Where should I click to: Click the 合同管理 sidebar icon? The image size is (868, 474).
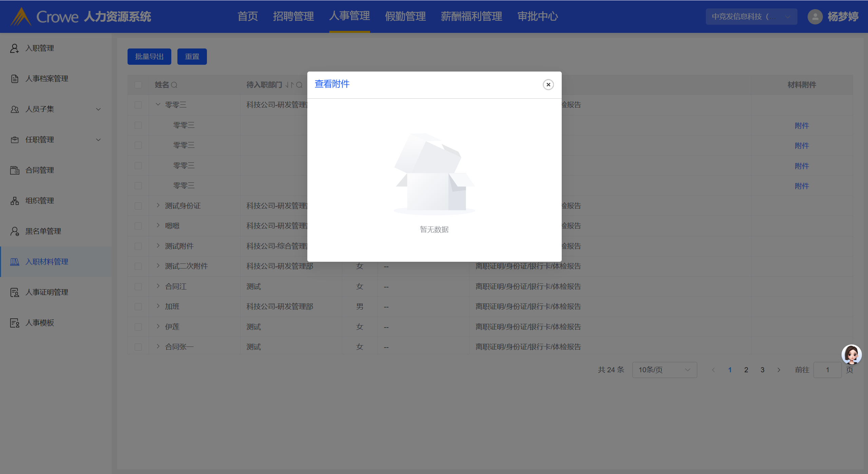(x=14, y=170)
